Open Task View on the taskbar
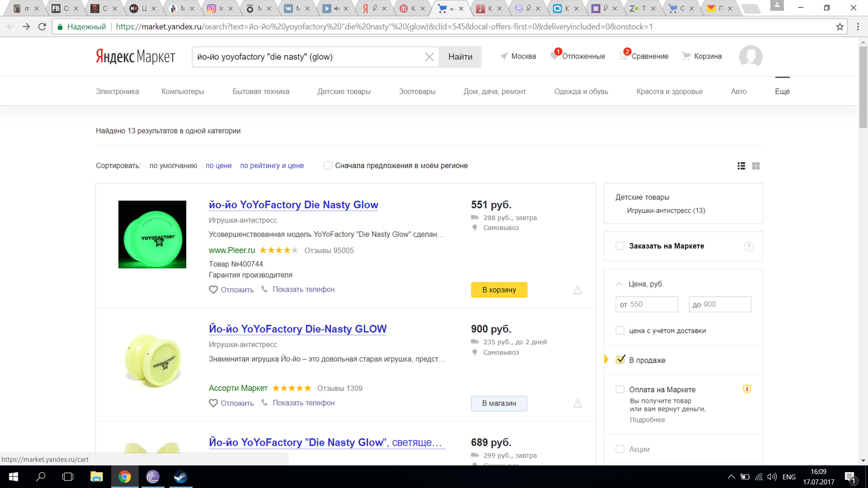868x488 pixels. pyautogui.click(x=68, y=477)
